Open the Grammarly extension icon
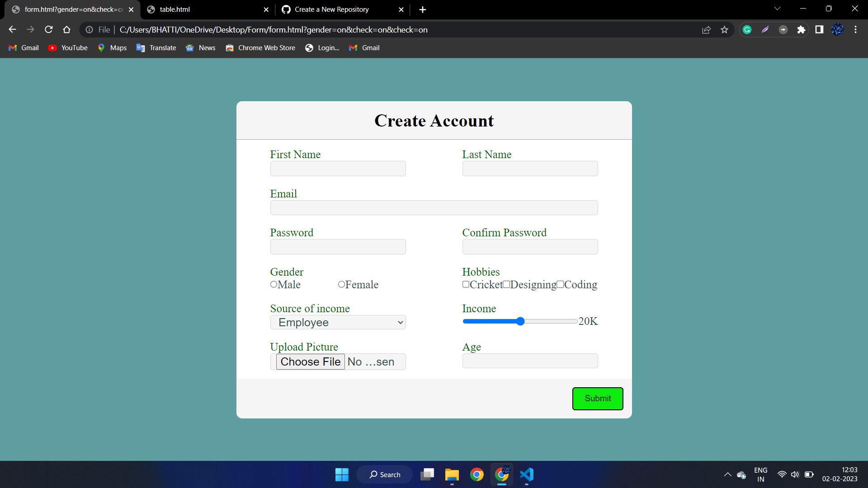Screen dimensions: 868x488 [747, 30]
